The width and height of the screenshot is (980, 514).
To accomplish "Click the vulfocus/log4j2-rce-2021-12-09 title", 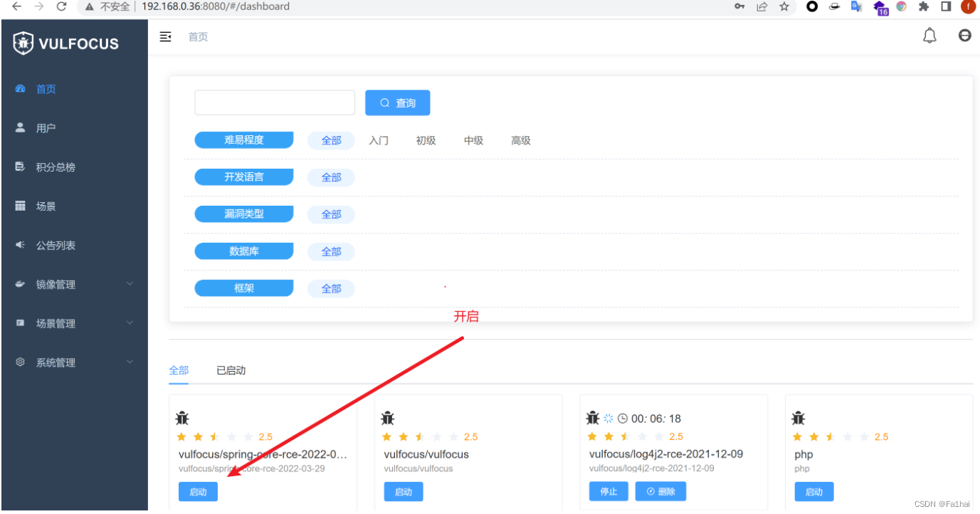I will [x=666, y=454].
